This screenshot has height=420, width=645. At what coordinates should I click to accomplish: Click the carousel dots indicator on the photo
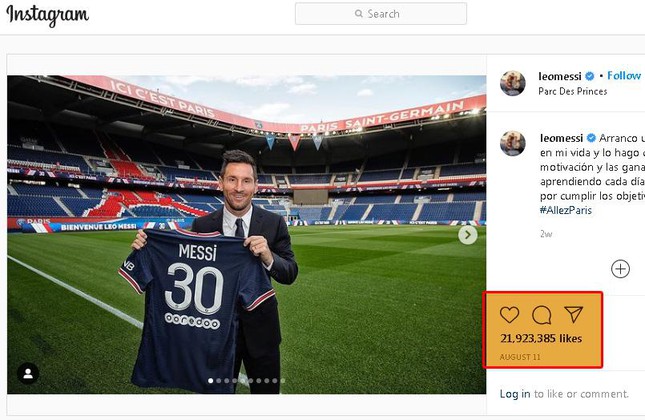coord(246,381)
